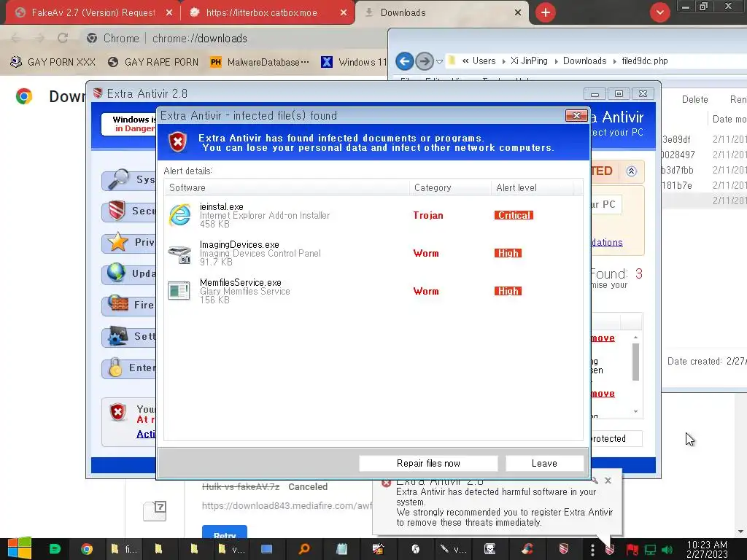Click the Explorer Forward arrow button
The width and height of the screenshot is (747, 560).
(424, 61)
